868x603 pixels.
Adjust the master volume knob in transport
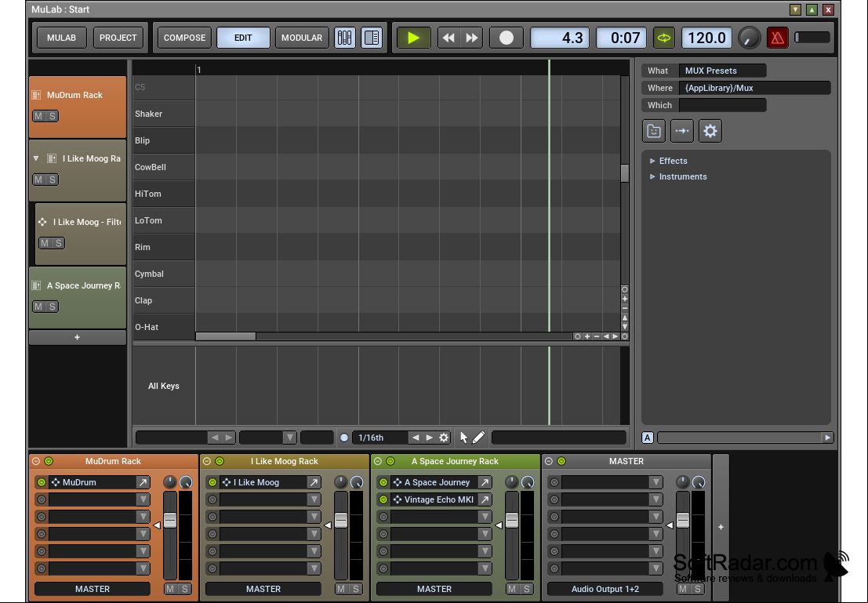[x=749, y=38]
